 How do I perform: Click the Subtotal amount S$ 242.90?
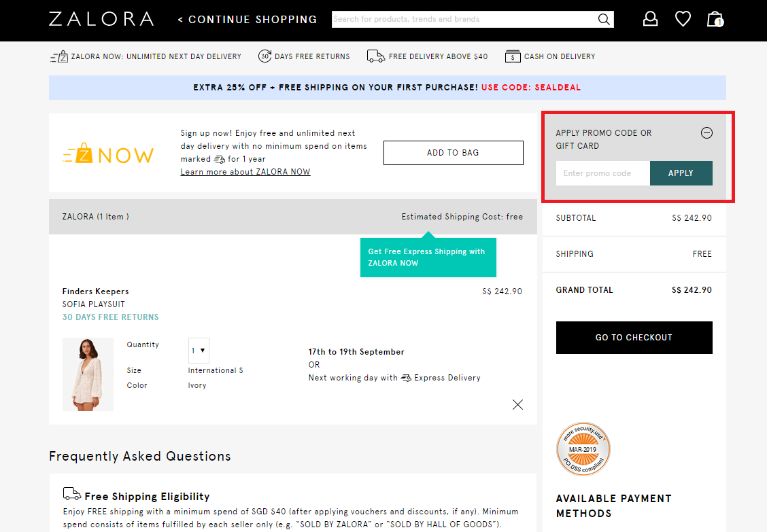click(692, 218)
